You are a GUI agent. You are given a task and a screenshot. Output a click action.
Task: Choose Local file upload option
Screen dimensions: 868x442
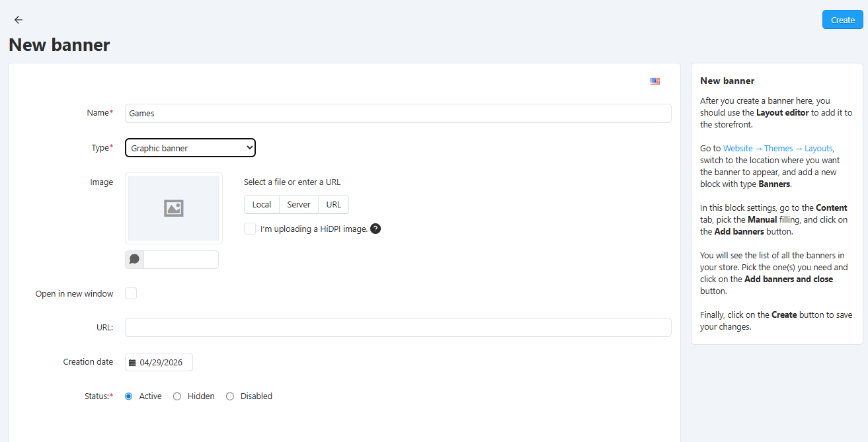tap(262, 205)
